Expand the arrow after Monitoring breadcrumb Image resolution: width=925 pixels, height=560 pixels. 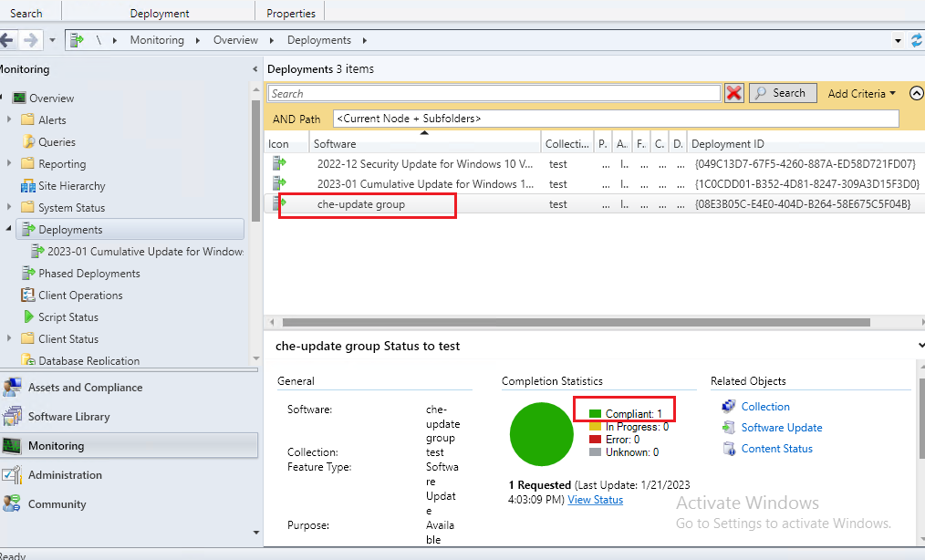point(198,40)
